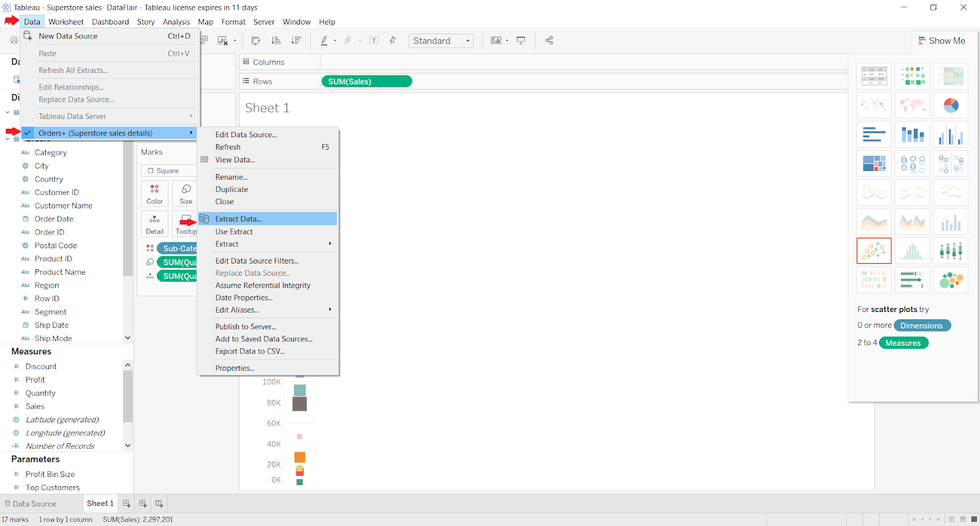Click the gray square mark near 80K
The width and height of the screenshot is (980, 526).
[x=300, y=404]
